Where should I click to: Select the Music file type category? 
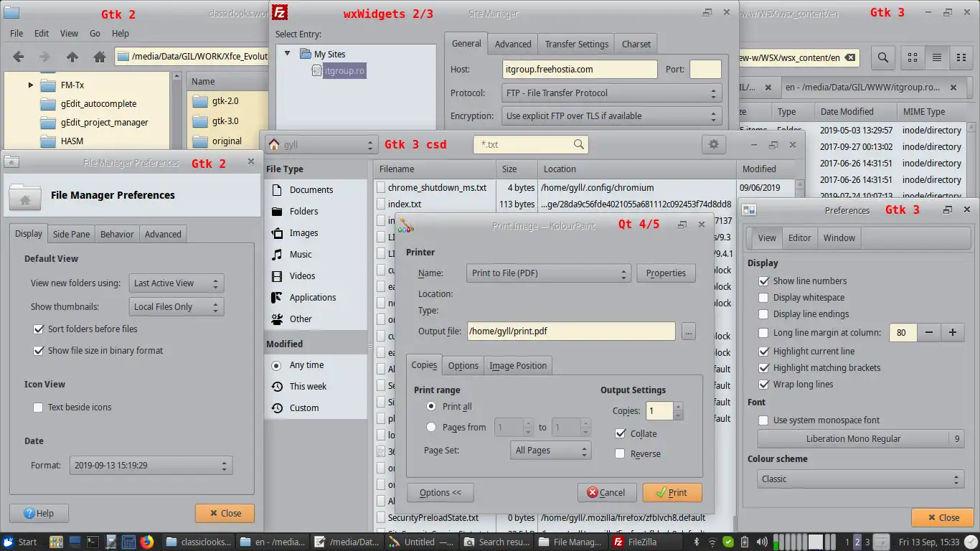pos(301,255)
